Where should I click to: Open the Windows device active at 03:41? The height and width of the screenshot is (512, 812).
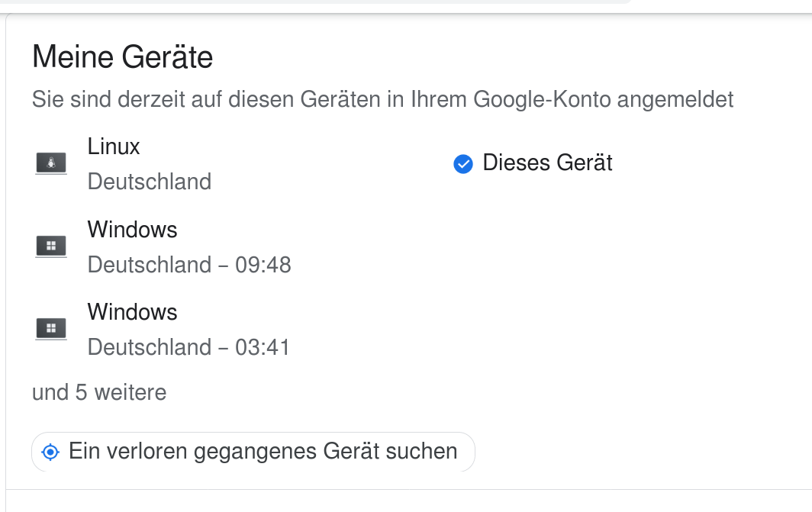coord(133,312)
